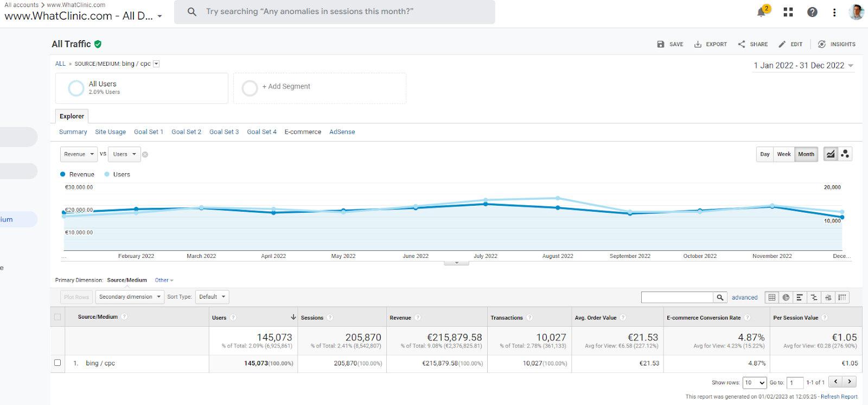This screenshot has height=405, width=868.
Task: Switch to motion chart view
Action: 845,154
